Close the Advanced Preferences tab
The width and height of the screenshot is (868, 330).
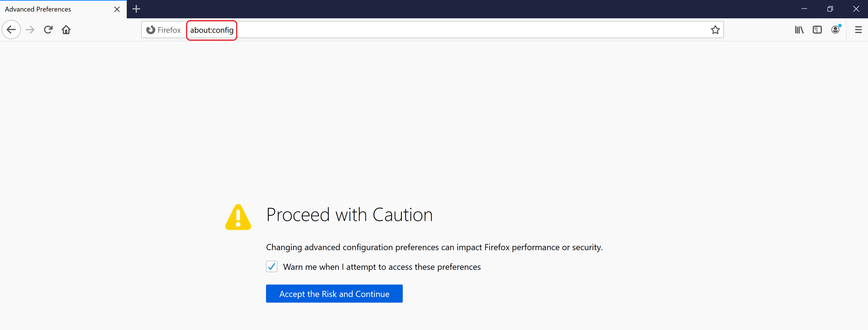point(117,9)
